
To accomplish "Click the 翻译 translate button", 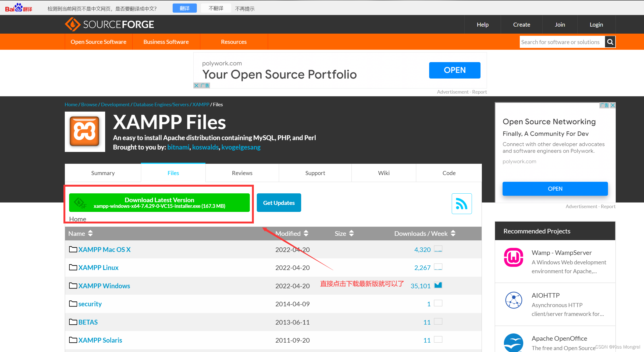I will pyautogui.click(x=184, y=8).
